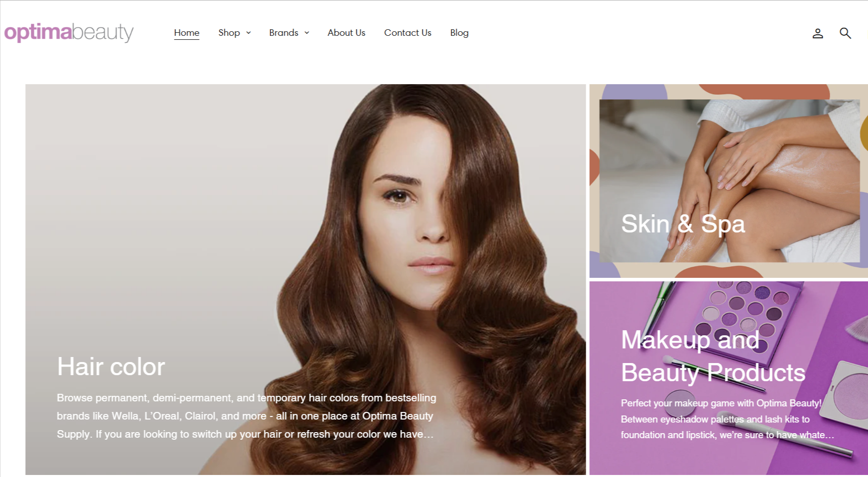The image size is (868, 477).
Task: Click the Makeup and Beauty Products heading
Action: (x=713, y=356)
